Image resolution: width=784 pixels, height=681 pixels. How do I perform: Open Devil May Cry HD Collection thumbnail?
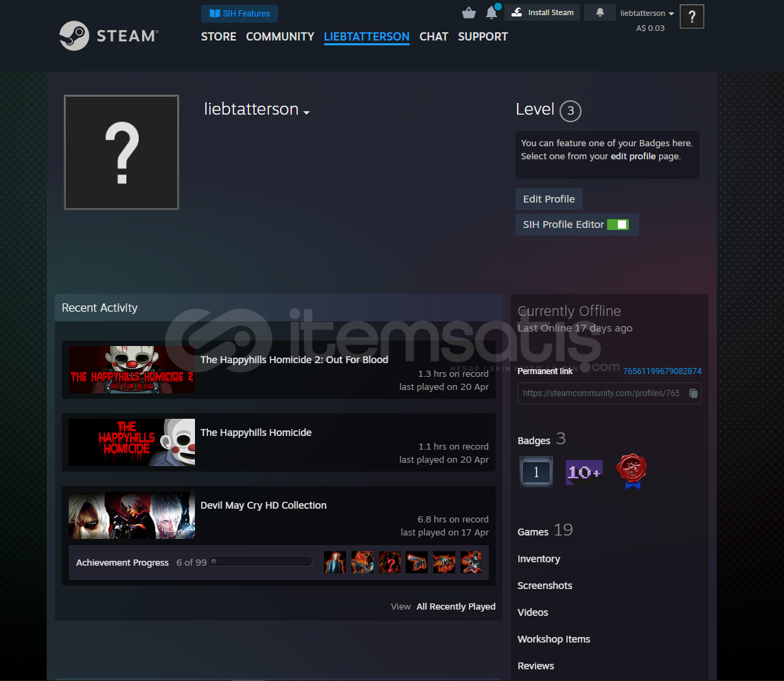click(x=132, y=515)
